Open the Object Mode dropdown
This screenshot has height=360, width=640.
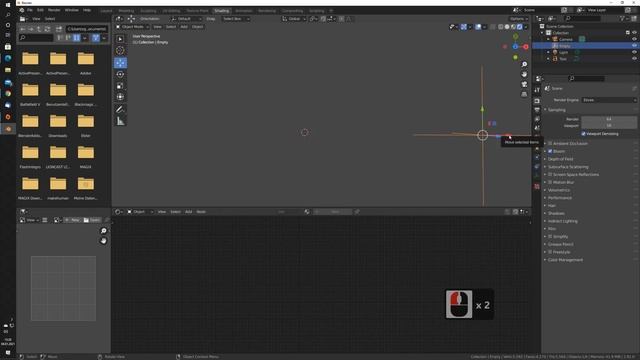[132, 27]
